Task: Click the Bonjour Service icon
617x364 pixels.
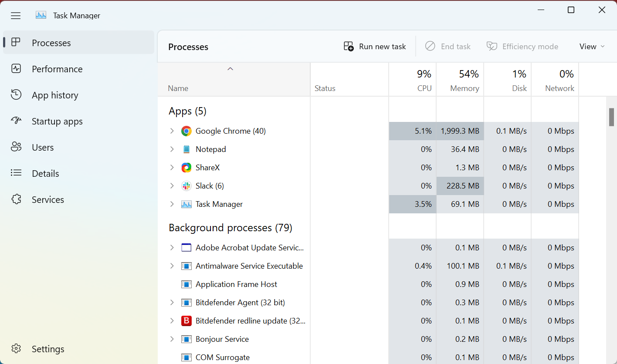Action: (x=186, y=339)
